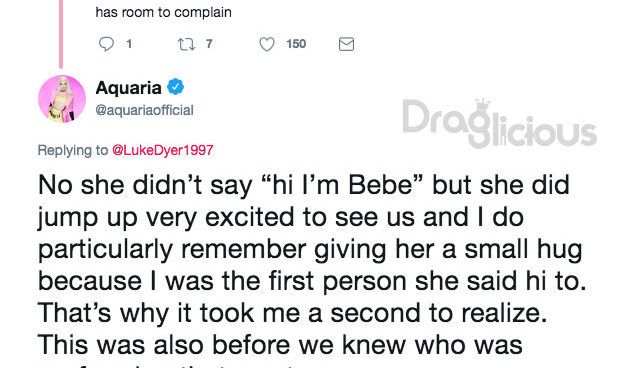636x368 pixels.
Task: Click the Draglicious watermark logo
Action: pyautogui.click(x=499, y=123)
